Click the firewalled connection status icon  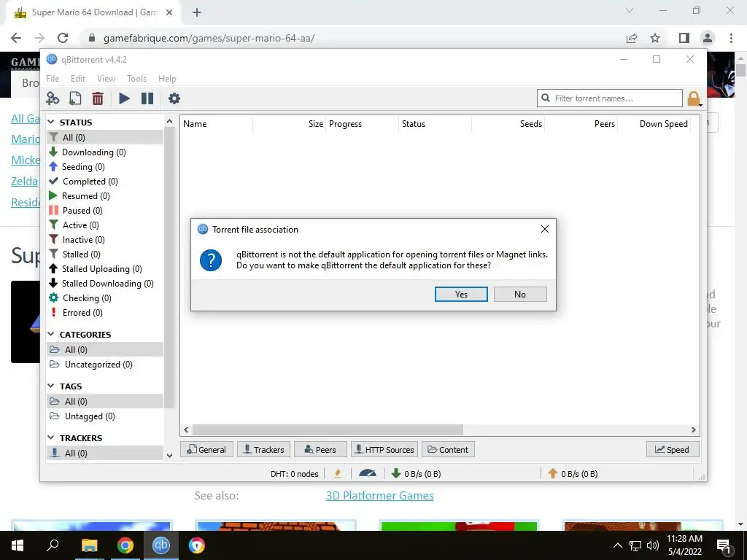[x=338, y=473]
